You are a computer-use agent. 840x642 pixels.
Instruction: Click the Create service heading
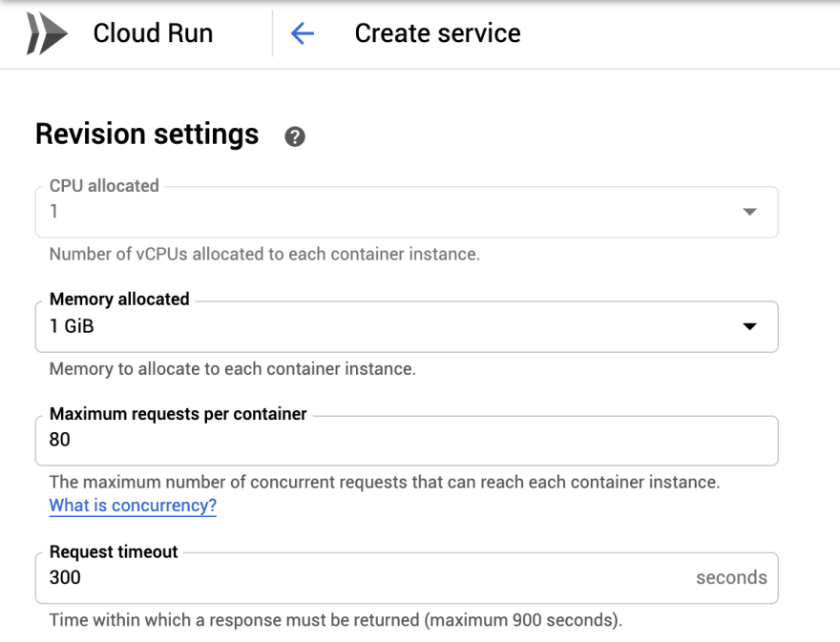tap(438, 33)
